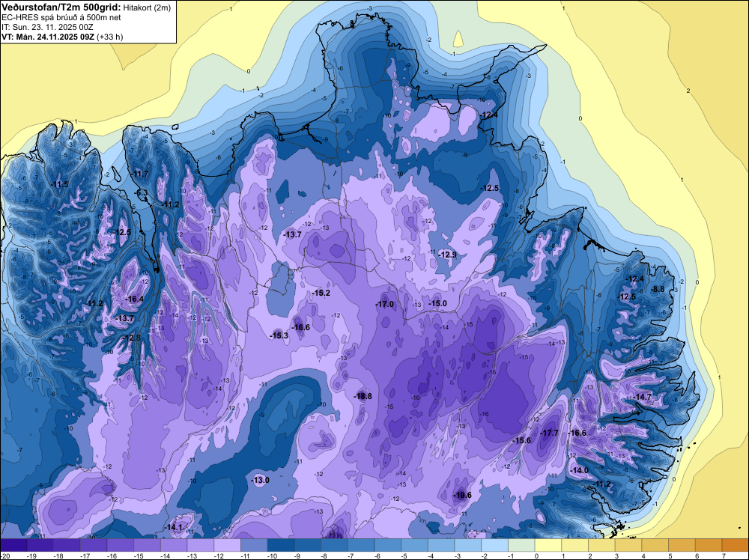Click the -15.2 temperature reading

click(321, 293)
